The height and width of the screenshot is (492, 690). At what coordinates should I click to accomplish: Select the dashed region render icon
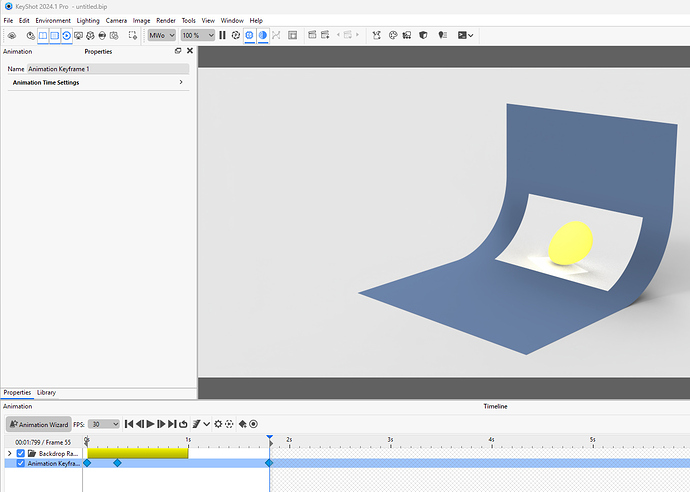(x=132, y=35)
